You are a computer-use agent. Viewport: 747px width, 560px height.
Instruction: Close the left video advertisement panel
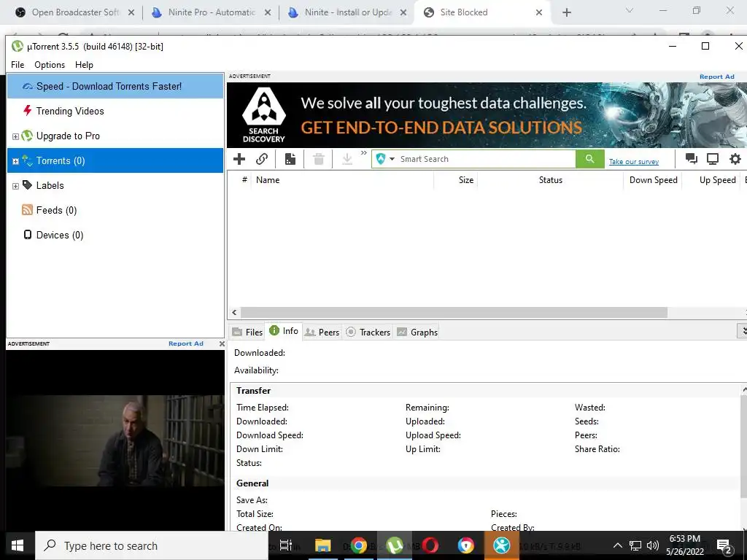(222, 343)
